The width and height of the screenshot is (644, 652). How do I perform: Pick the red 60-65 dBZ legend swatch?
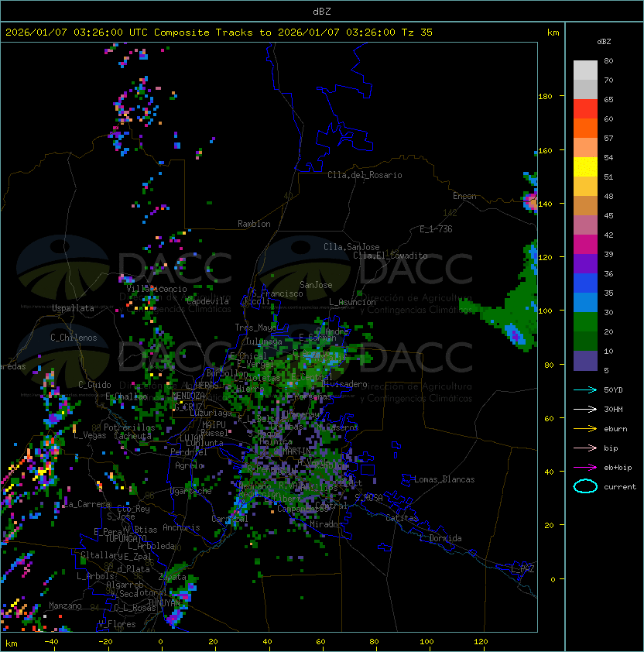tap(585, 109)
